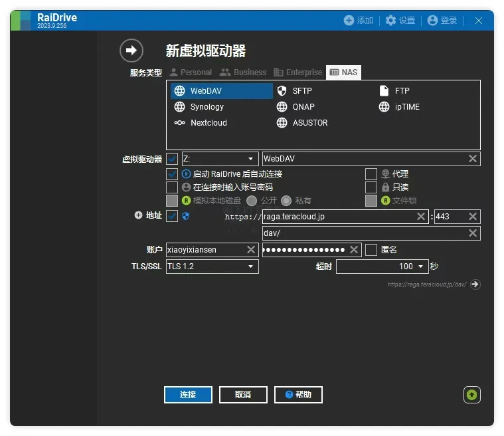Open the TLS 1.2 version dropdown
Image resolution: width=504 pixels, height=436 pixels.
click(212, 267)
